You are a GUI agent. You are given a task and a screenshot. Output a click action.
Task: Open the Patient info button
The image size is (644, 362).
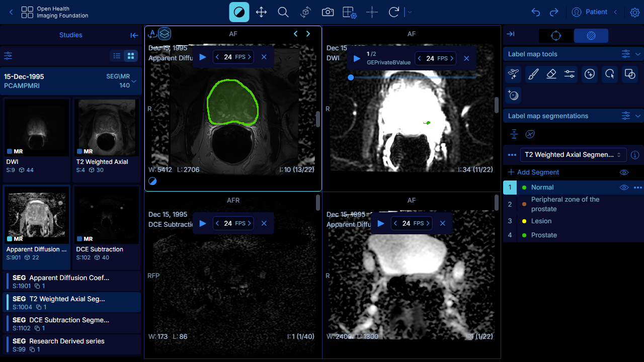tap(590, 12)
